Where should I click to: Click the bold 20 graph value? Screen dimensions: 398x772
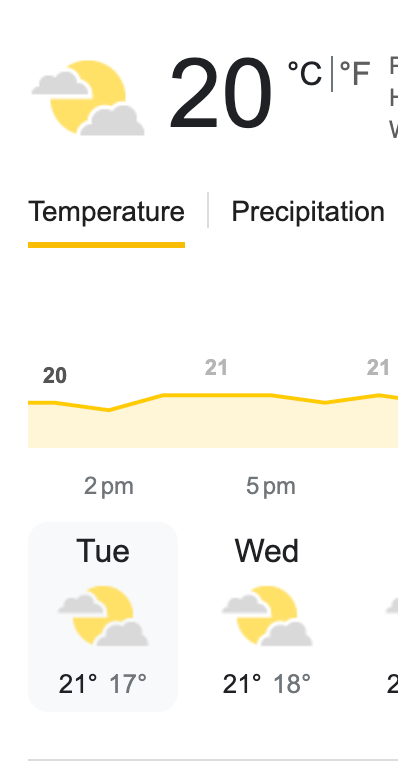click(55, 376)
